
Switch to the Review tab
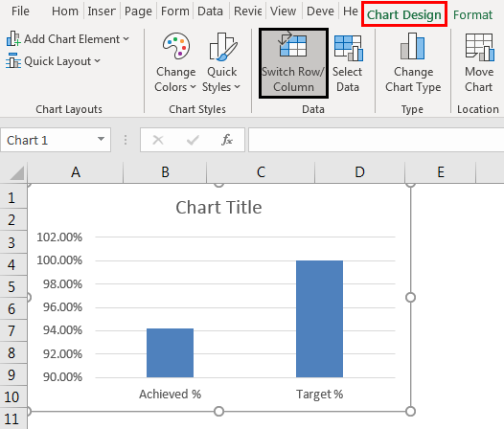248,11
